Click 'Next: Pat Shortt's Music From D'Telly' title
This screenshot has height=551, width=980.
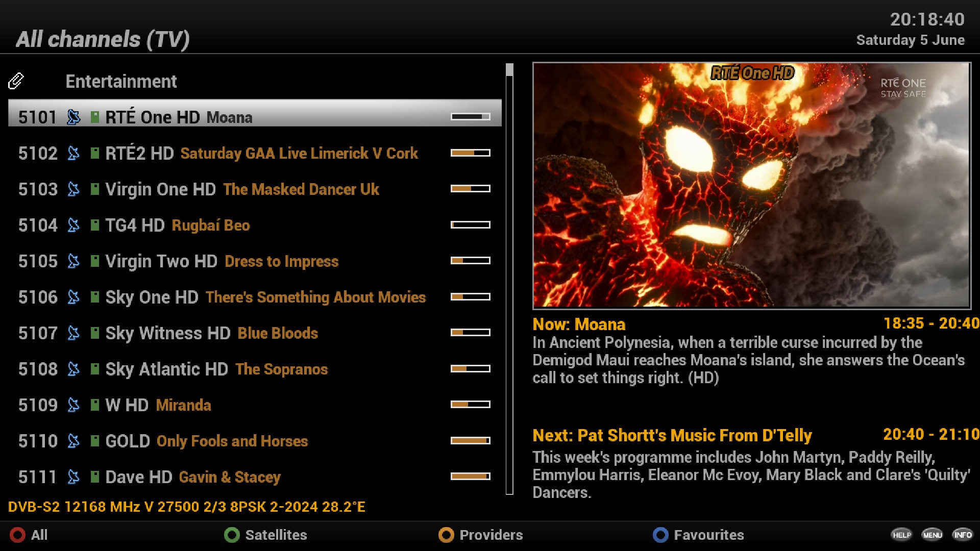[672, 435]
